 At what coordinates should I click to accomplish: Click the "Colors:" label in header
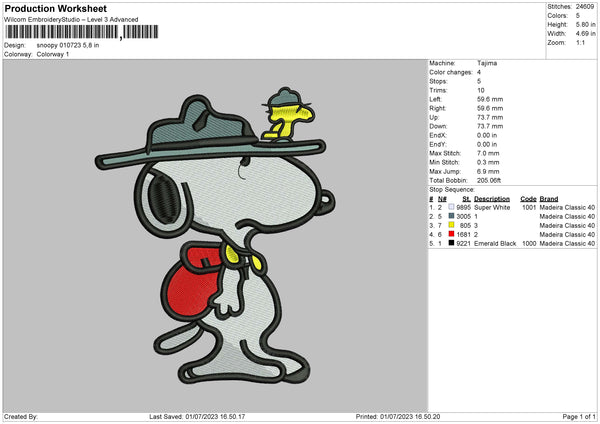pyautogui.click(x=557, y=16)
